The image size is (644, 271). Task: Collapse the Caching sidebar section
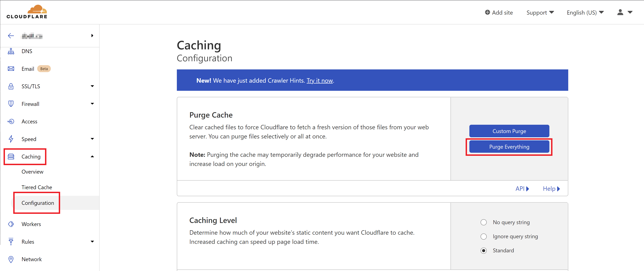point(92,157)
